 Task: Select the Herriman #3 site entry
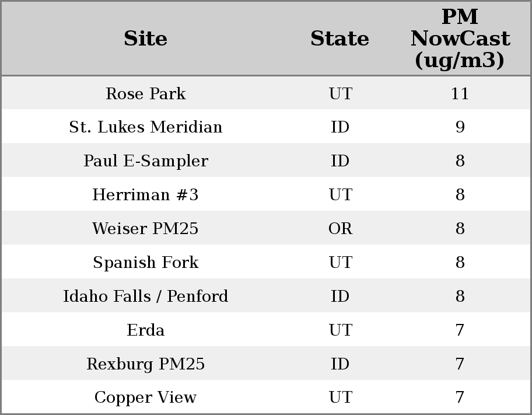click(145, 195)
